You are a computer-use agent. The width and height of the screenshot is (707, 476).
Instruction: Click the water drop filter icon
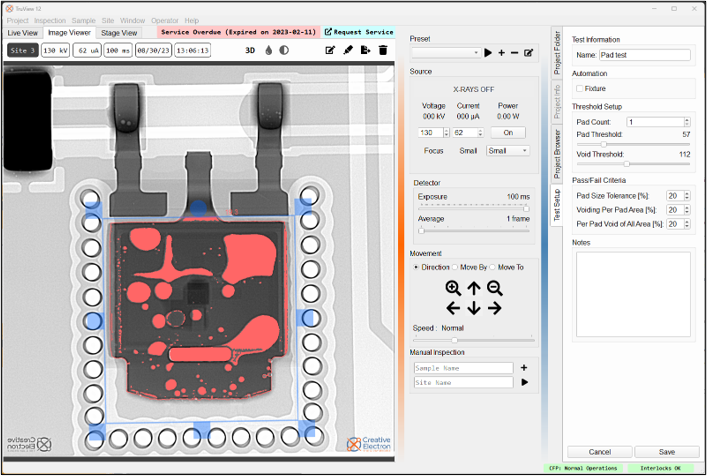[x=269, y=50]
